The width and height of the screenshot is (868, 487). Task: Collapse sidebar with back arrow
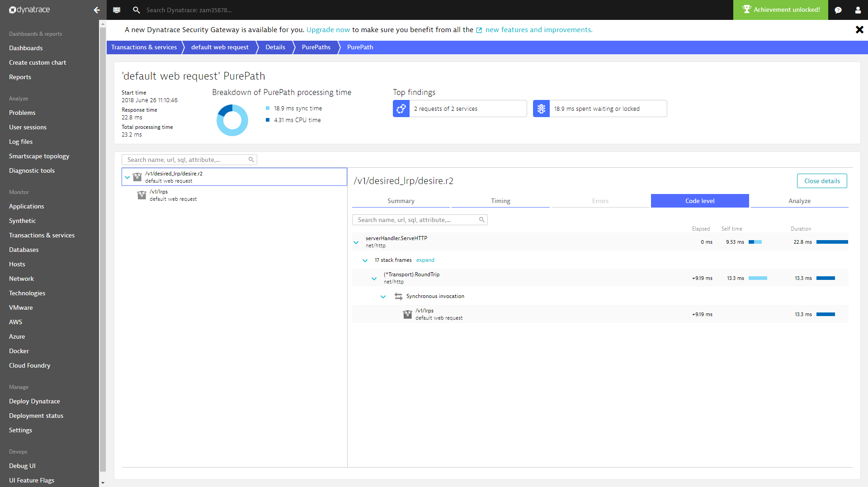coord(97,10)
